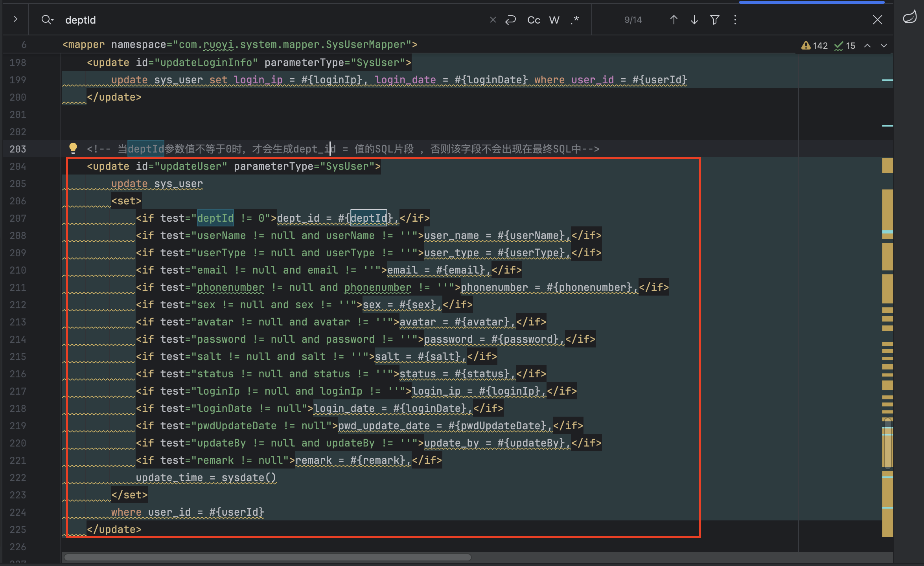Click line number 207 in gutter

click(18, 218)
